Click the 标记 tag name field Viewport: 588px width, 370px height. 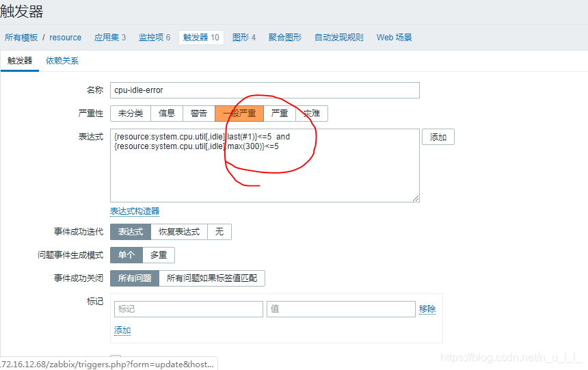189,309
